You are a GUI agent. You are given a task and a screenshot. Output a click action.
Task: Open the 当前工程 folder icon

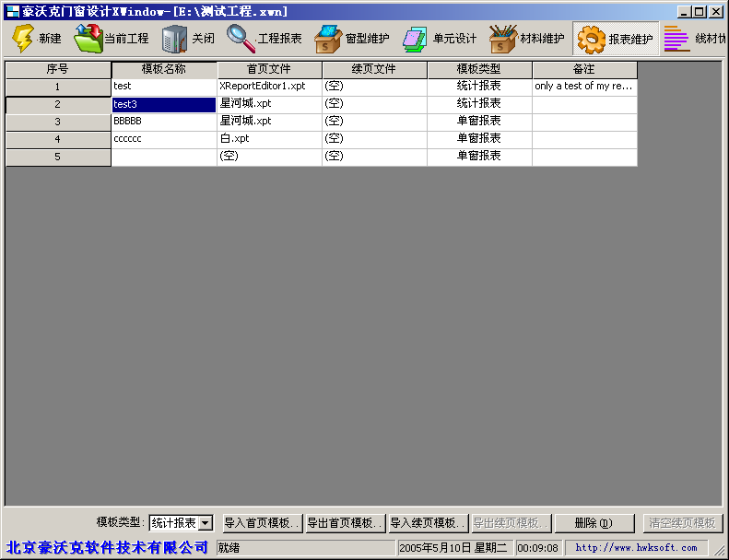[x=88, y=38]
